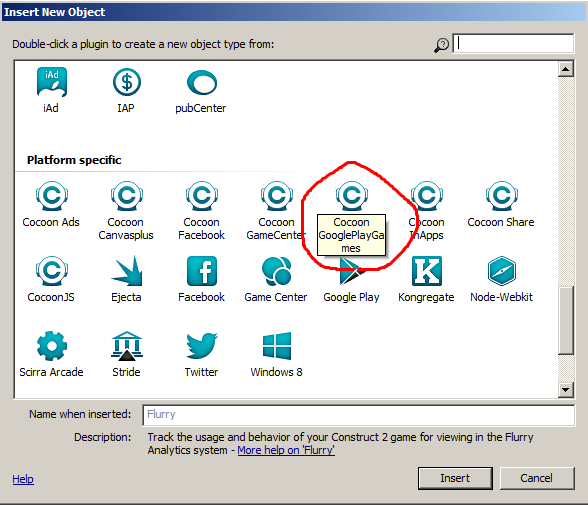Click the scrollbar down arrow
The width and height of the screenshot is (588, 505).
(x=566, y=390)
